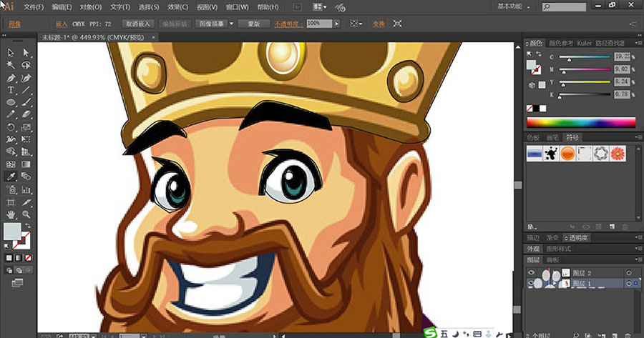Click 图像描摹 button
Image resolution: width=644 pixels, height=338 pixels.
click(212, 24)
